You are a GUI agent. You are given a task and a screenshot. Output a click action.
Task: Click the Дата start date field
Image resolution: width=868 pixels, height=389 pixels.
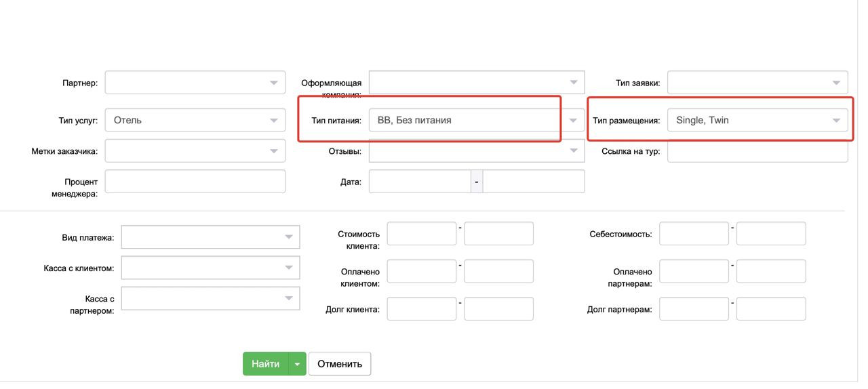tap(420, 182)
